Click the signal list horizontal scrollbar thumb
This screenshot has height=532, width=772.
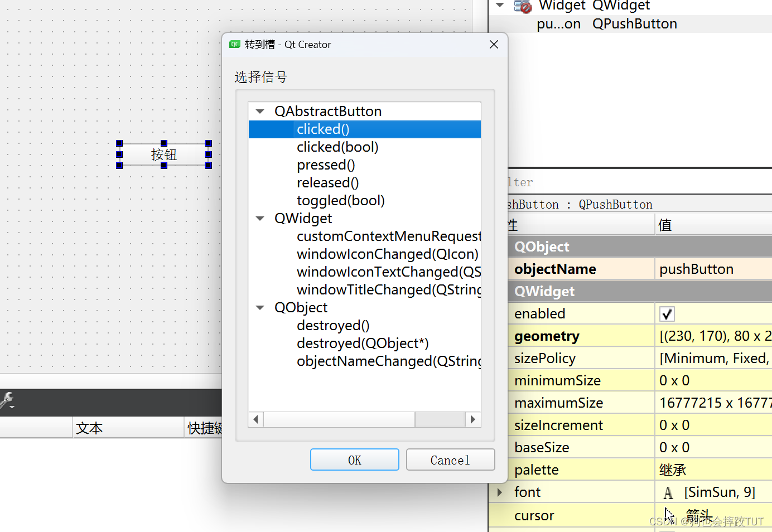click(x=339, y=419)
